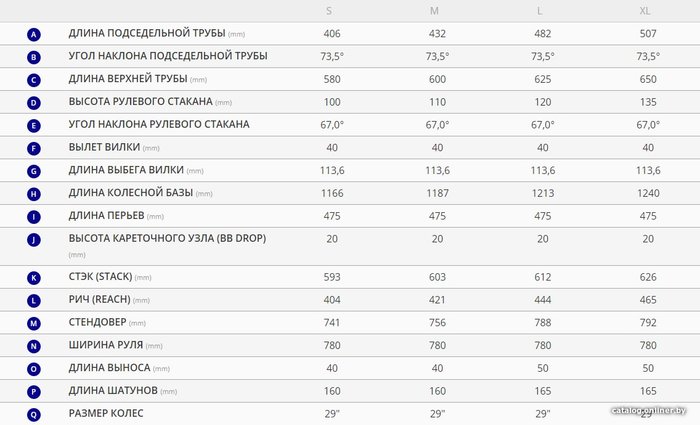Click the letter A badge icon
Image resolution: width=700 pixels, height=425 pixels.
click(33, 34)
